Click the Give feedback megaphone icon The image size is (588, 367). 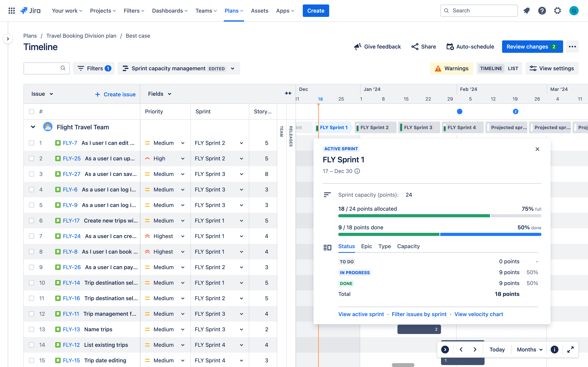pyautogui.click(x=358, y=47)
